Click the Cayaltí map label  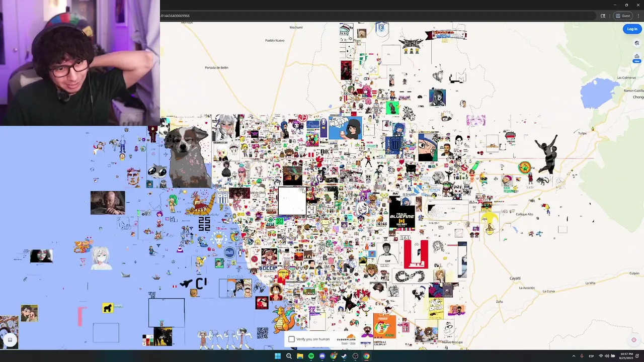pyautogui.click(x=515, y=278)
